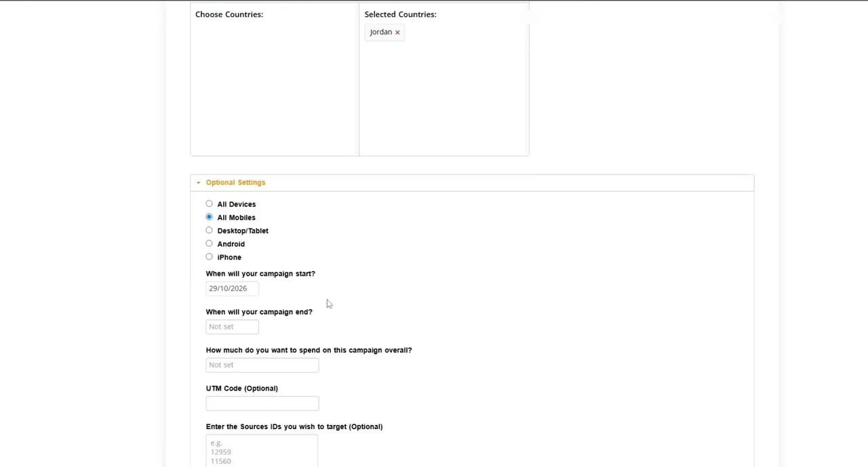Click the 'Selected Countries:' heading
Image resolution: width=868 pixels, height=467 pixels.
click(x=400, y=14)
